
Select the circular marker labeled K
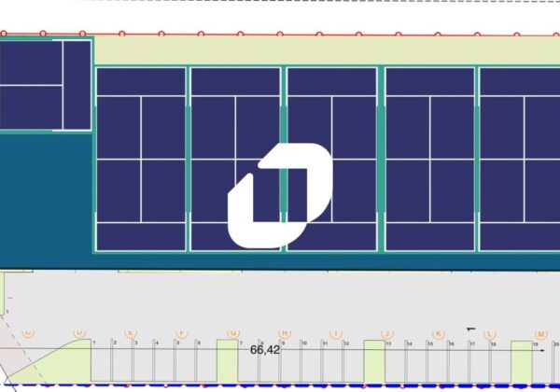438,333
